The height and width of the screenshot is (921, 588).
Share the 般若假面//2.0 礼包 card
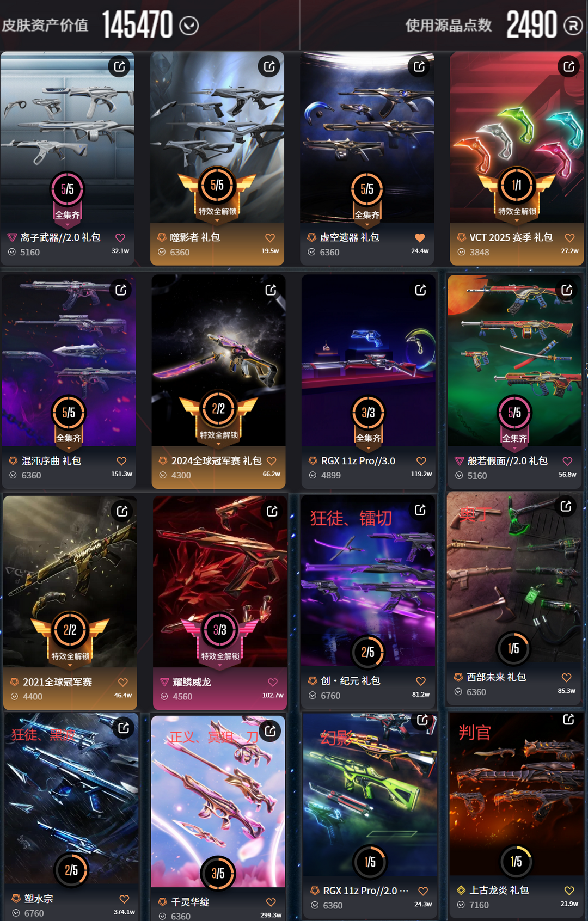pos(567,290)
